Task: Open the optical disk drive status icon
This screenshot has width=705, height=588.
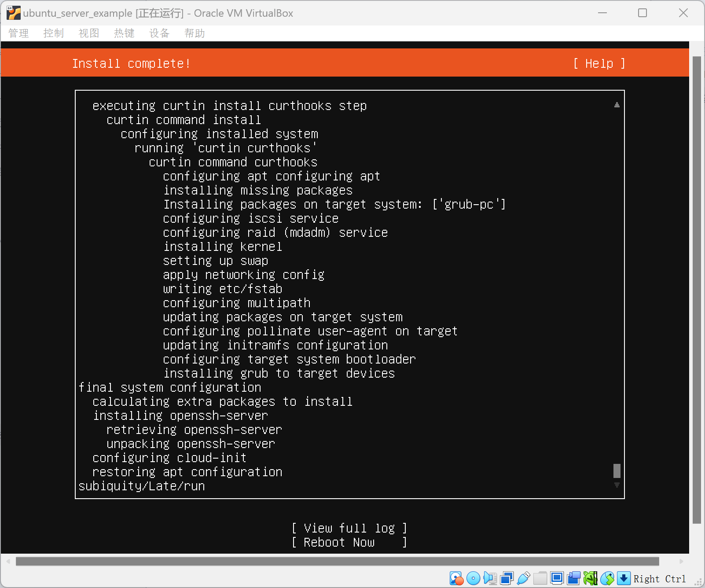Action: point(473,578)
